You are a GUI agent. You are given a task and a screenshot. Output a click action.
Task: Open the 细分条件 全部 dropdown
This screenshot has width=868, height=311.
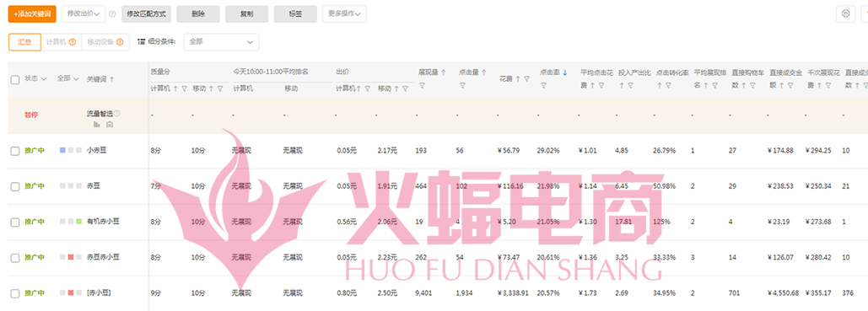point(221,42)
